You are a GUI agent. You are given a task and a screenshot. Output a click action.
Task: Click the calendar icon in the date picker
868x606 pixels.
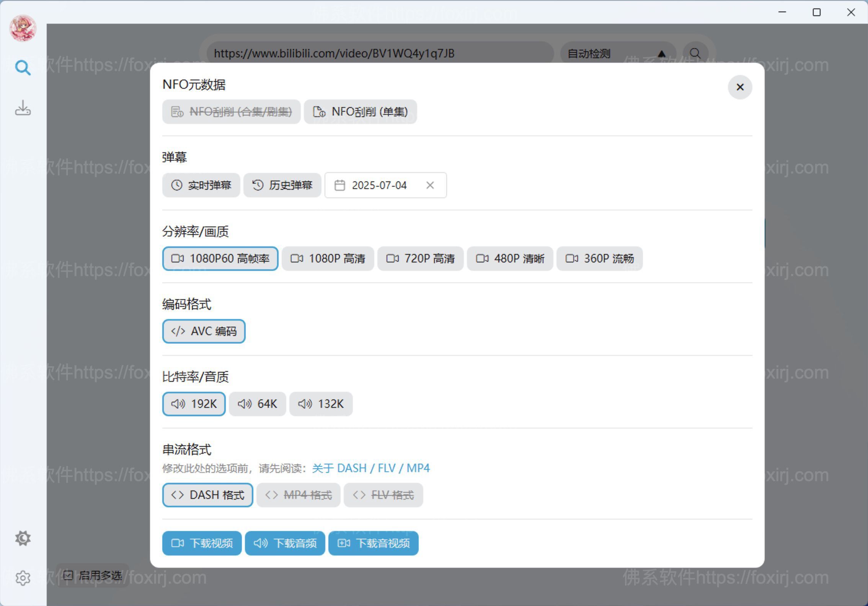(340, 185)
